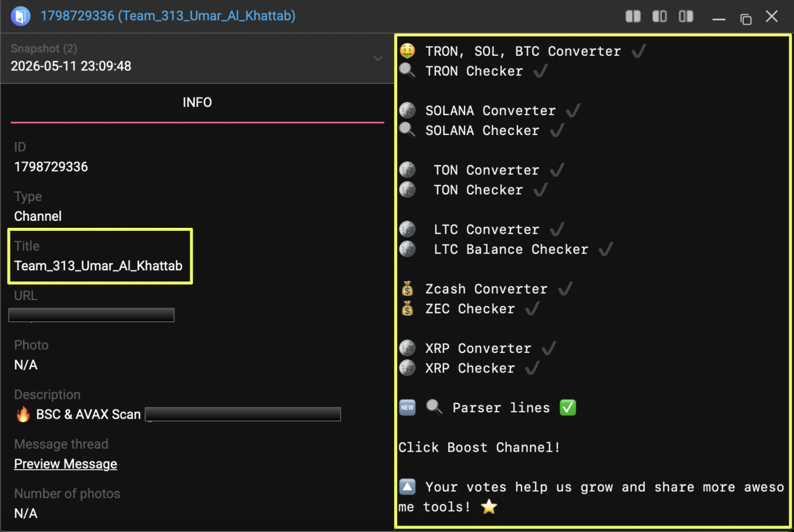Click the N/A value under Photo

point(26,365)
